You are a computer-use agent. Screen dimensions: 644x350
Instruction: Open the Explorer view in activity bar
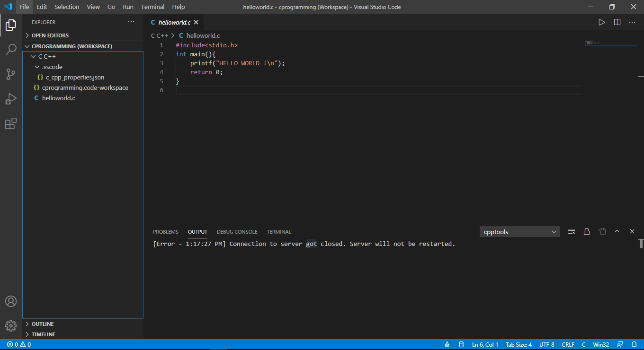point(11,25)
